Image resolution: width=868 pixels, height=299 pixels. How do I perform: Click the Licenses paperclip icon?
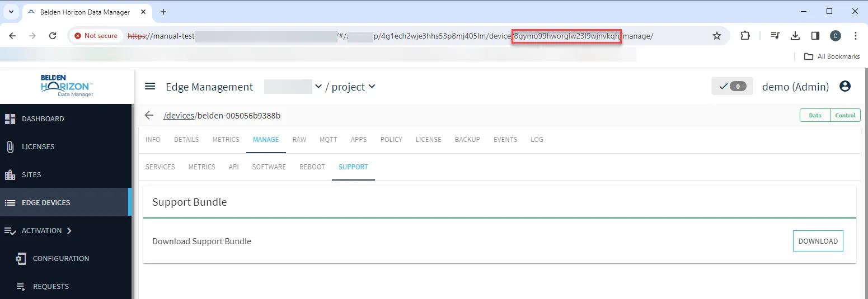10,146
